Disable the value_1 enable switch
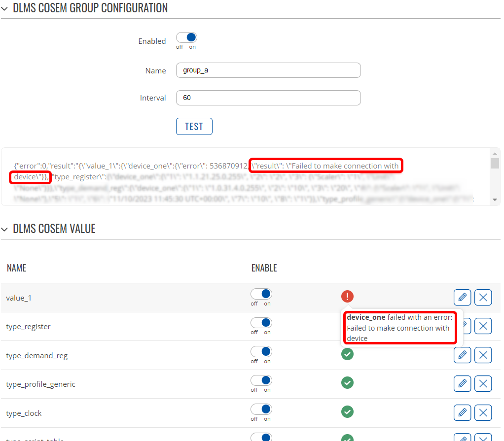The height and width of the screenshot is (441, 504). click(x=261, y=294)
